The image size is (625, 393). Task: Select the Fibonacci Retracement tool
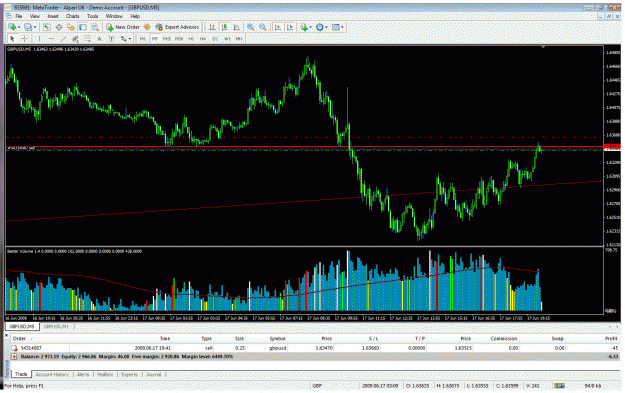pyautogui.click(x=87, y=39)
